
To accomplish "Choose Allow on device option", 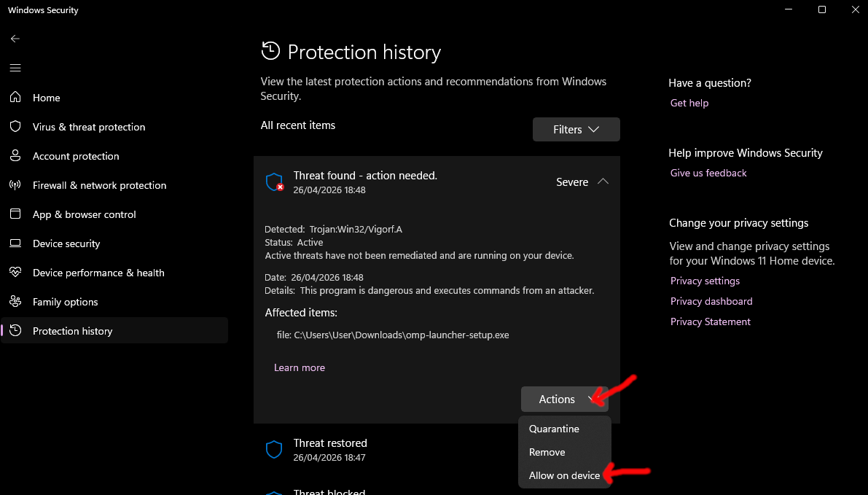I will coord(564,475).
